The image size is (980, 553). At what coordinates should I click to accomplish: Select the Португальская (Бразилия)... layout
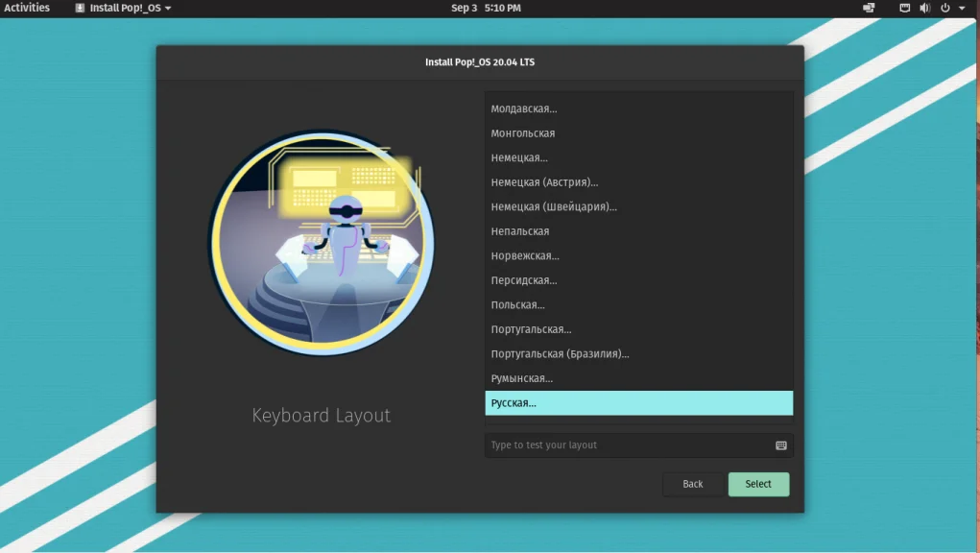point(638,353)
